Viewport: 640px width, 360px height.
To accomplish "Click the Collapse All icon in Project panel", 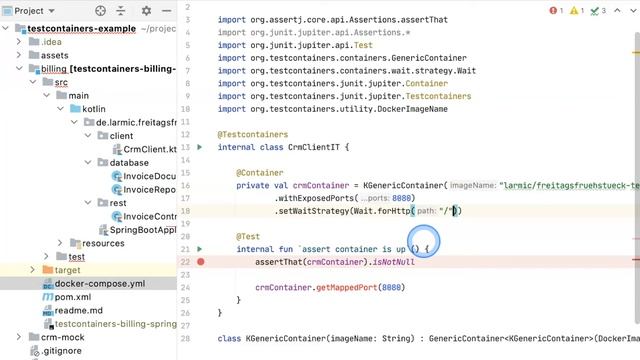I will (x=121, y=11).
